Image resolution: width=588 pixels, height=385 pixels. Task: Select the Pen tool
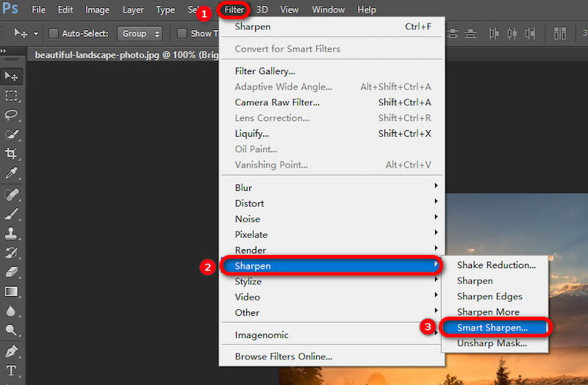pos(11,352)
